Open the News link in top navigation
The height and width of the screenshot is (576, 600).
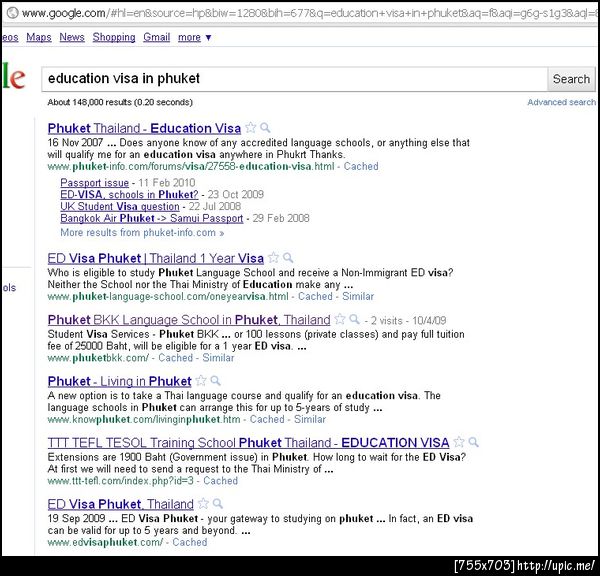point(72,37)
